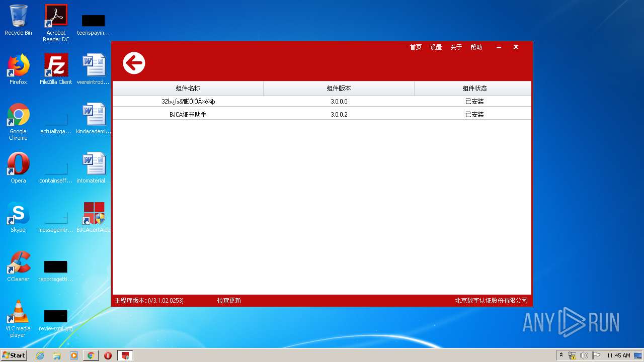Screen dimensions: 644x362
Task: Open the Recycle Bin desktop icon
Action: (x=18, y=20)
